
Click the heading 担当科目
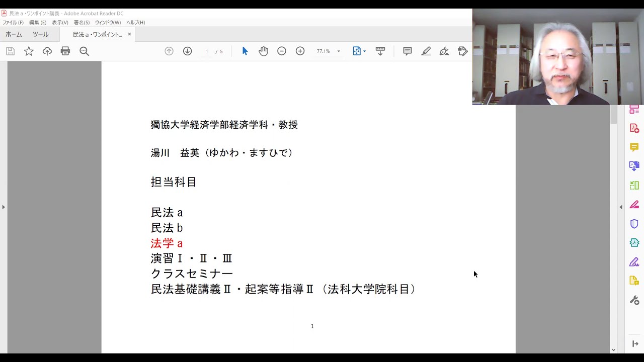click(x=174, y=182)
